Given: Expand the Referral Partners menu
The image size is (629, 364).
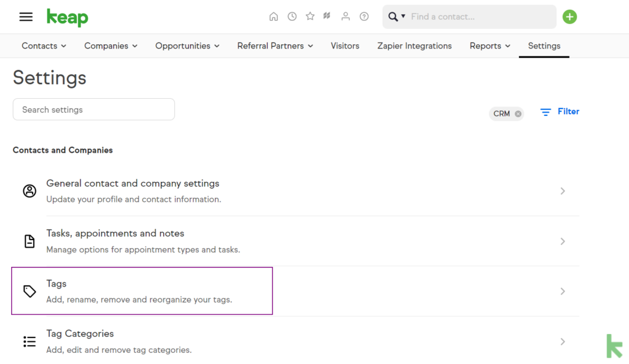Looking at the screenshot, I should [x=275, y=45].
